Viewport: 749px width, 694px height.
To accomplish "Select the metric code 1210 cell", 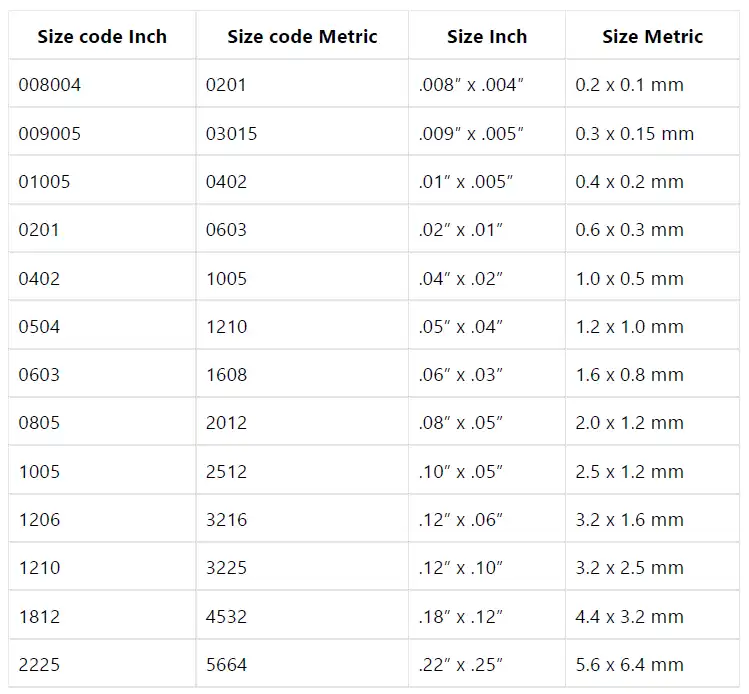I will point(226,326).
